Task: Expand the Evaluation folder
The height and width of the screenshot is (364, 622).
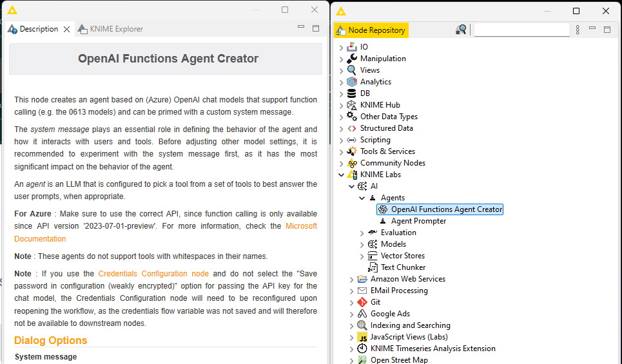Action: 362,233
